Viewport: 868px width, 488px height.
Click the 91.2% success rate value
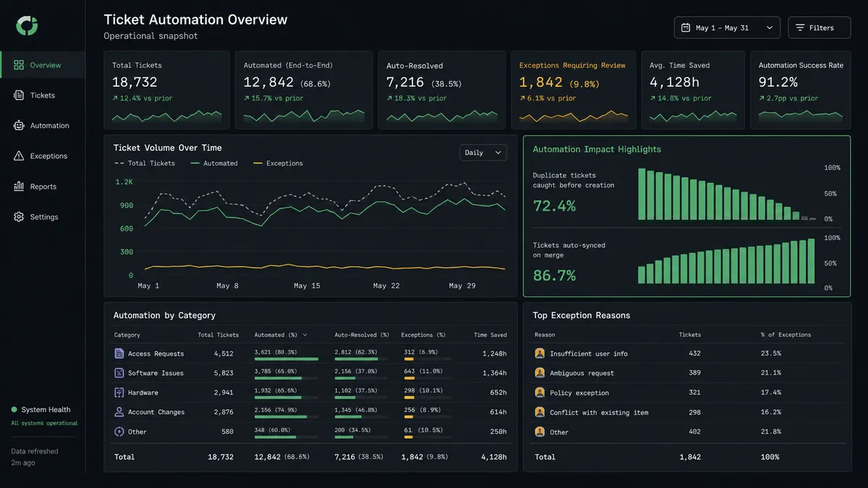coord(778,82)
